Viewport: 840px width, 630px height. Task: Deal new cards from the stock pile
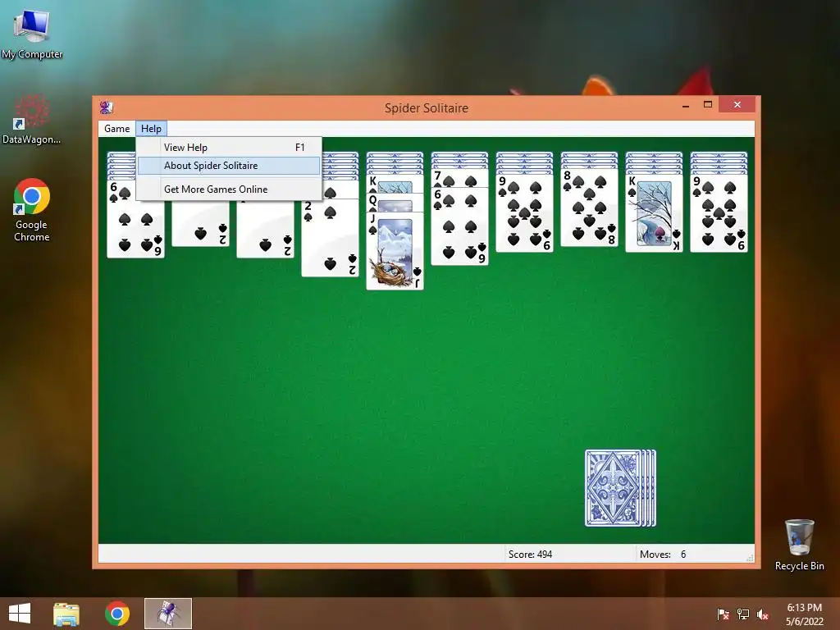(x=620, y=488)
